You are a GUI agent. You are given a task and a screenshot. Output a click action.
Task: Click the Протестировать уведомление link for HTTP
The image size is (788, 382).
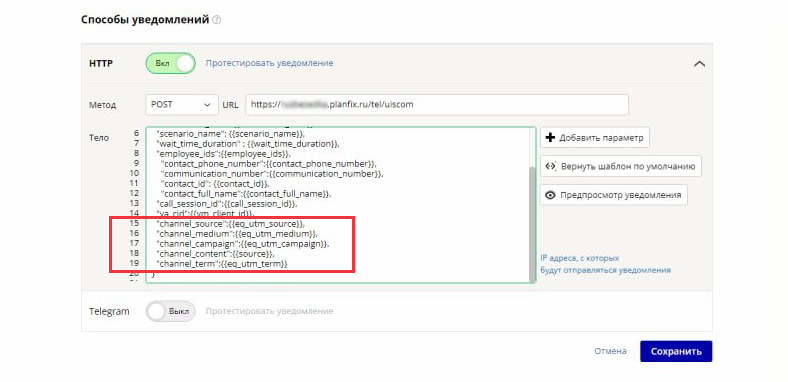269,63
